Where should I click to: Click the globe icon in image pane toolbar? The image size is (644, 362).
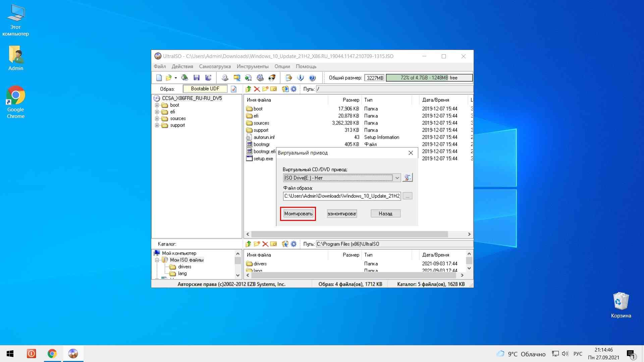[285, 89]
